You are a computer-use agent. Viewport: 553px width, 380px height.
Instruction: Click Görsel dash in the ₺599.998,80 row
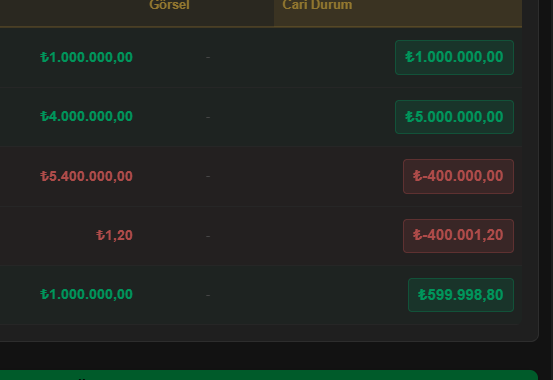[208, 295]
